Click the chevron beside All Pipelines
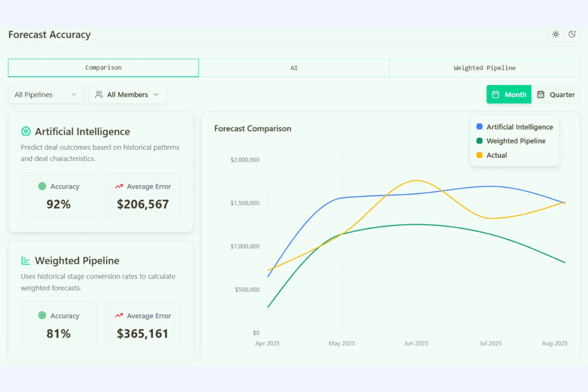The height and width of the screenshot is (392, 588). click(x=74, y=94)
